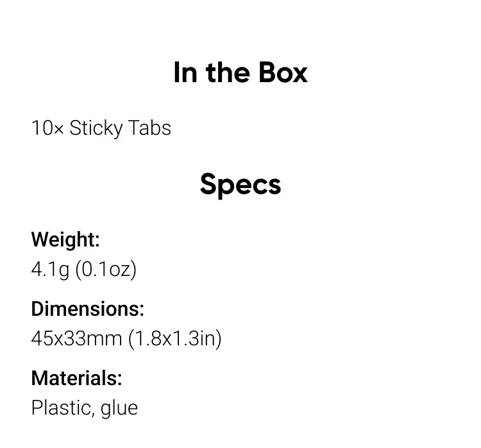Click the "(1.8x1.3in)" inch dimensions text

click(175, 340)
